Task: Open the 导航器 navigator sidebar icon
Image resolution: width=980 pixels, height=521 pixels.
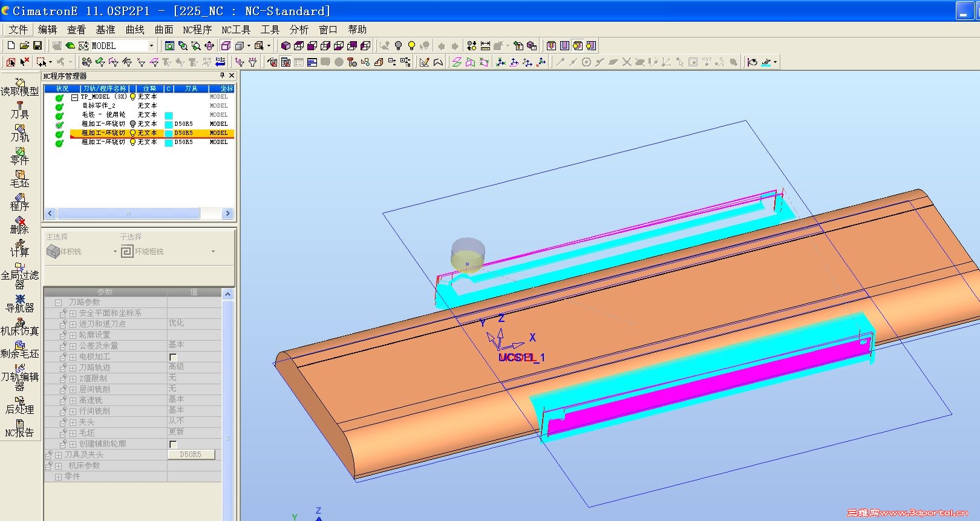Action: 19,304
